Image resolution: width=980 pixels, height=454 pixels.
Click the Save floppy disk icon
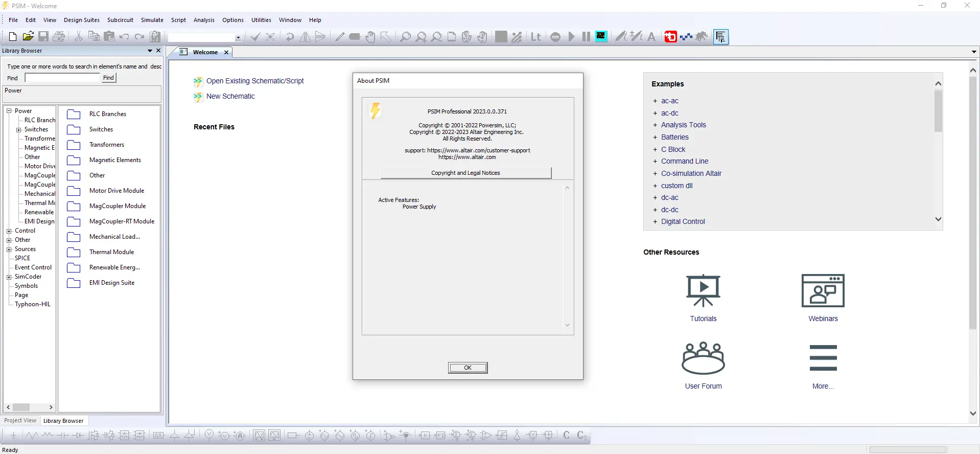(43, 37)
